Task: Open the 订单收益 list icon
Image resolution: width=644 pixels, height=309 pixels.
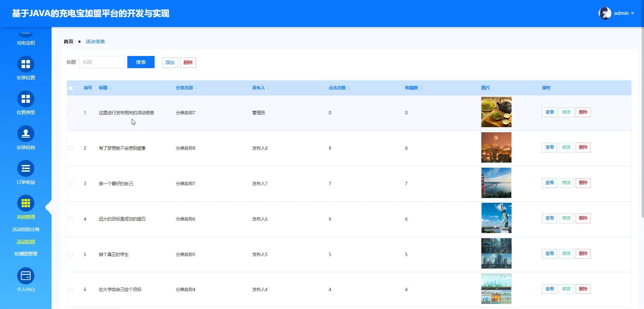Action: pos(26,168)
